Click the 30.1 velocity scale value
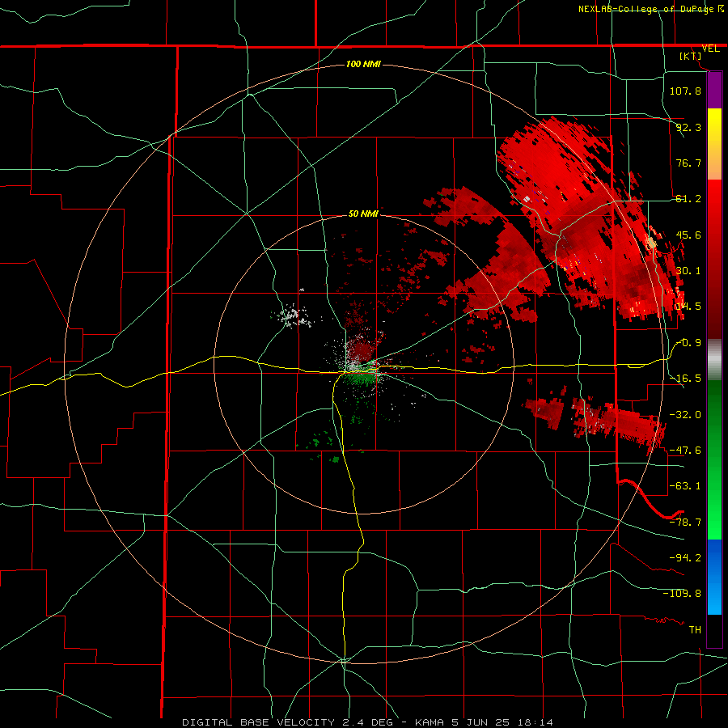This screenshot has width=728, height=728. coord(688,271)
